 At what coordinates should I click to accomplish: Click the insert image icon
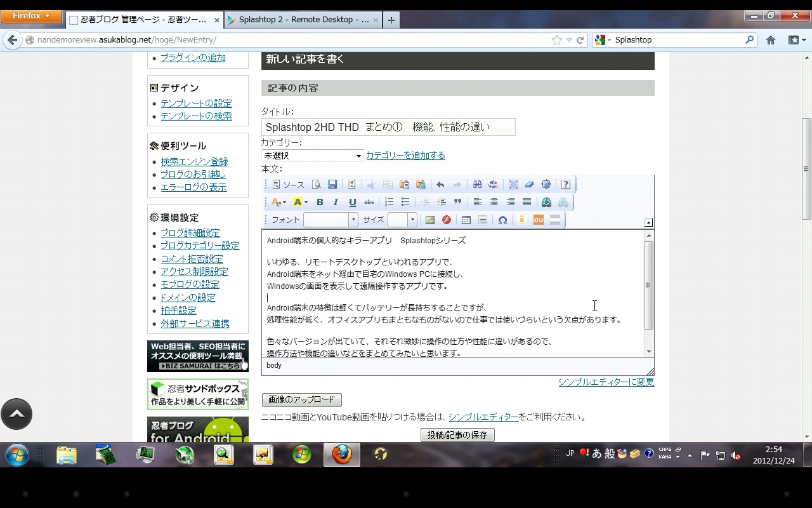429,220
